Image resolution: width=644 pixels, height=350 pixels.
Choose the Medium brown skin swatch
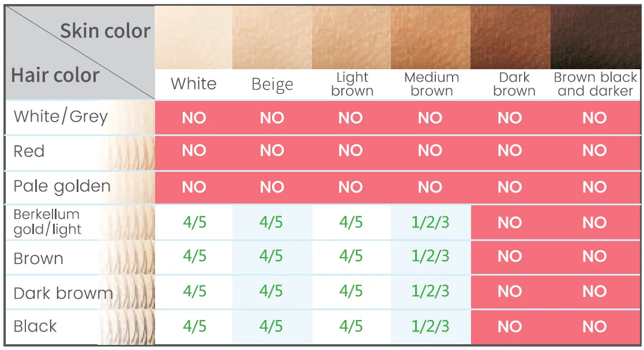tap(431, 38)
